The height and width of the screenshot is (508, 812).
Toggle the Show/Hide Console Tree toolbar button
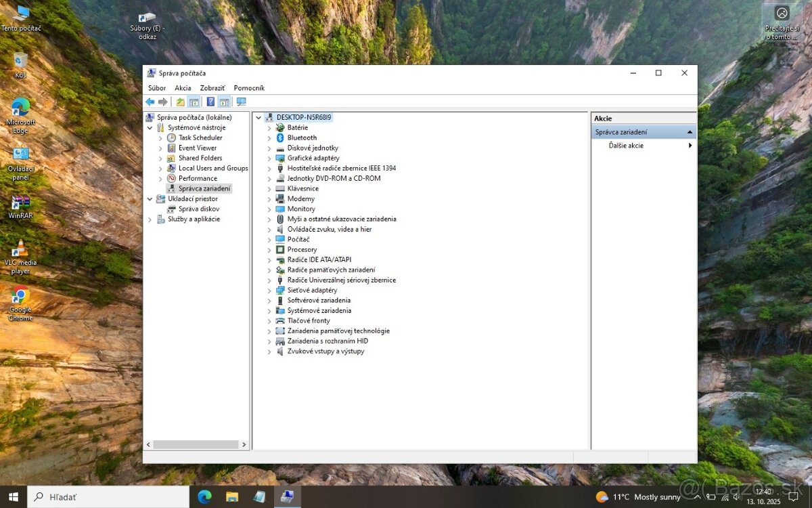[x=194, y=102]
